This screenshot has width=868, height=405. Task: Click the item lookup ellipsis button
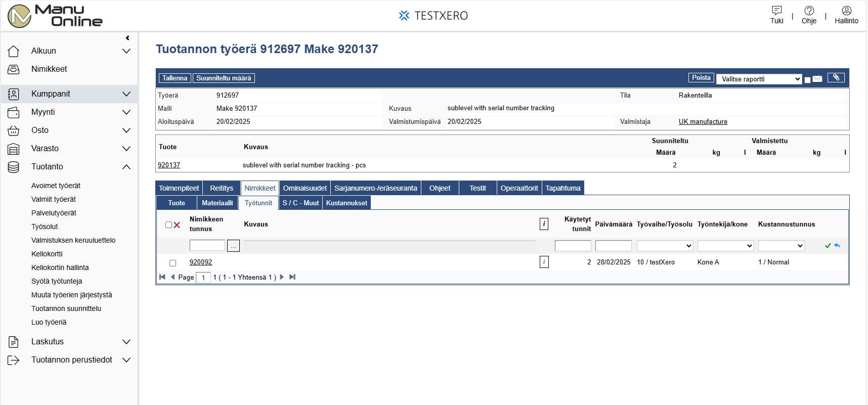point(233,246)
